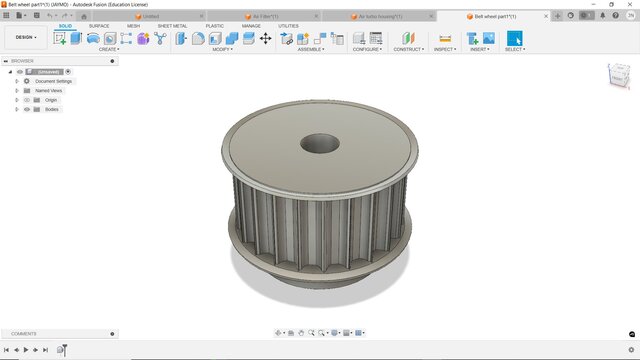This screenshot has height=360, width=640.
Task: Select the Revolve tool
Action: 93,38
